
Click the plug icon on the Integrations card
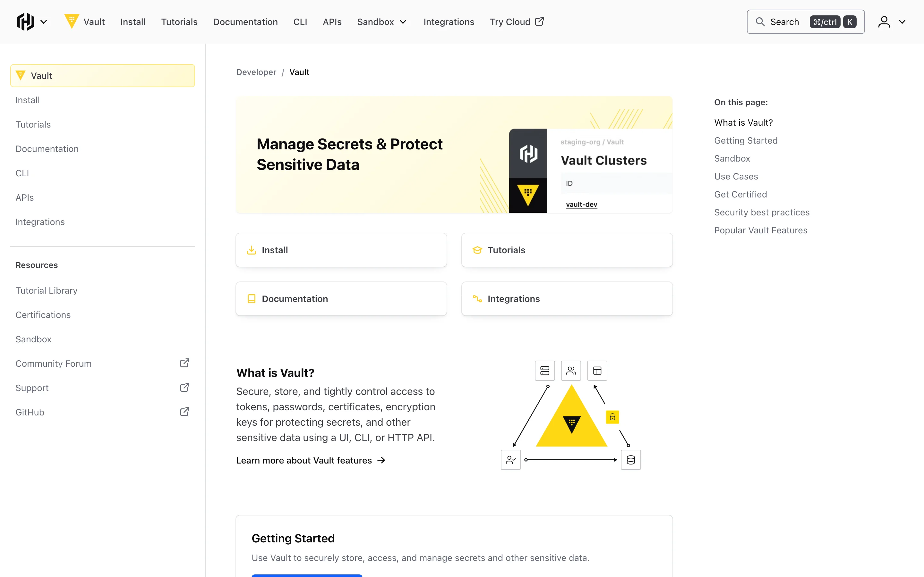tap(477, 299)
